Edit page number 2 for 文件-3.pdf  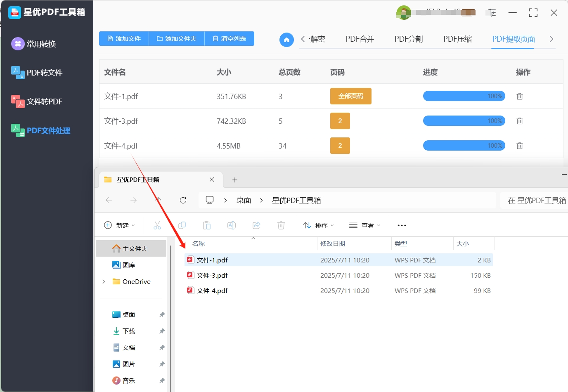340,121
